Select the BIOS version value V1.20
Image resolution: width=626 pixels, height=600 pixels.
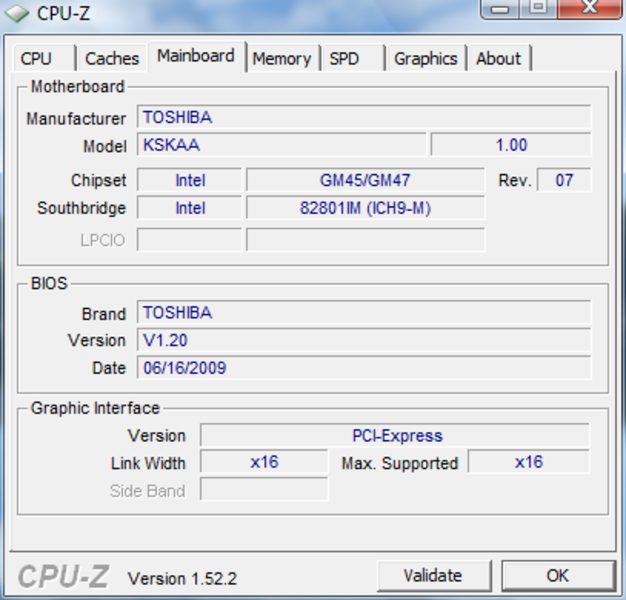(364, 340)
